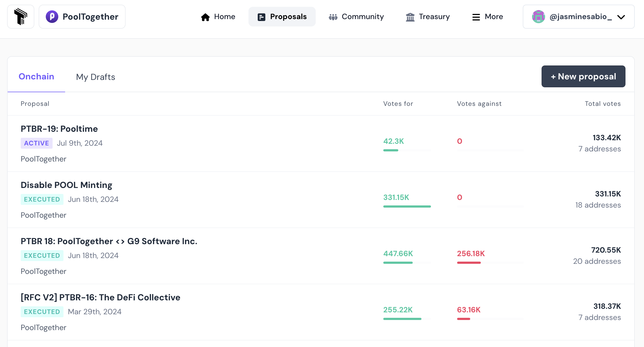Viewport: 644px width, 347px height.
Task: Click the 256.18K votes-against red bar
Action: [x=469, y=263]
